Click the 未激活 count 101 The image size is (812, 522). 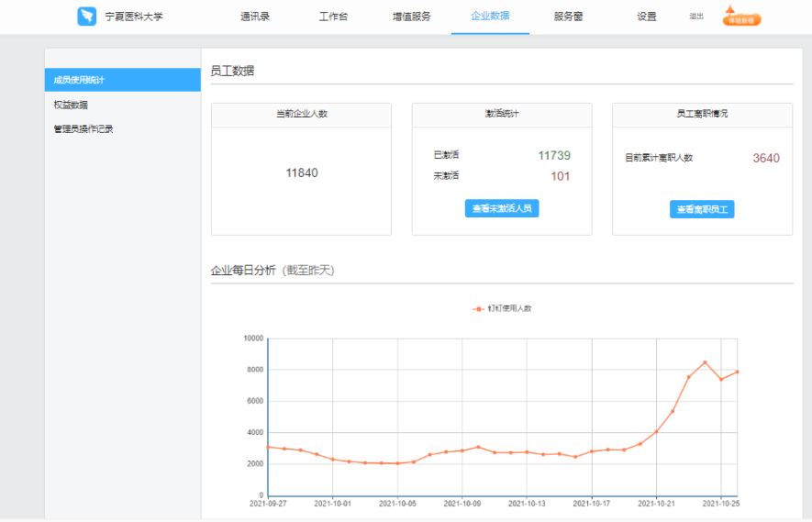click(x=560, y=176)
